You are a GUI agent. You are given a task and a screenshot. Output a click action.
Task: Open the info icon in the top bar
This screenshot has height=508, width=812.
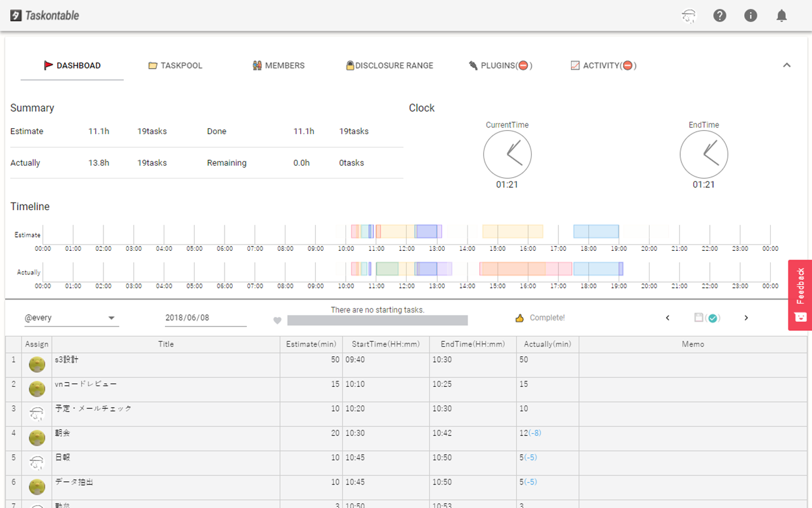pyautogui.click(x=750, y=15)
